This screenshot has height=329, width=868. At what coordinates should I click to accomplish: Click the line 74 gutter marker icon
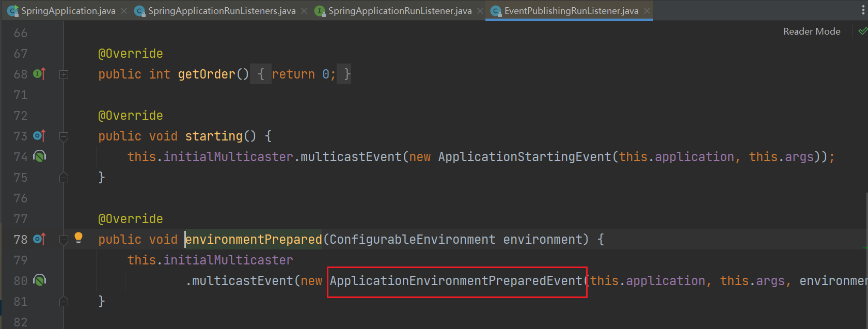40,156
